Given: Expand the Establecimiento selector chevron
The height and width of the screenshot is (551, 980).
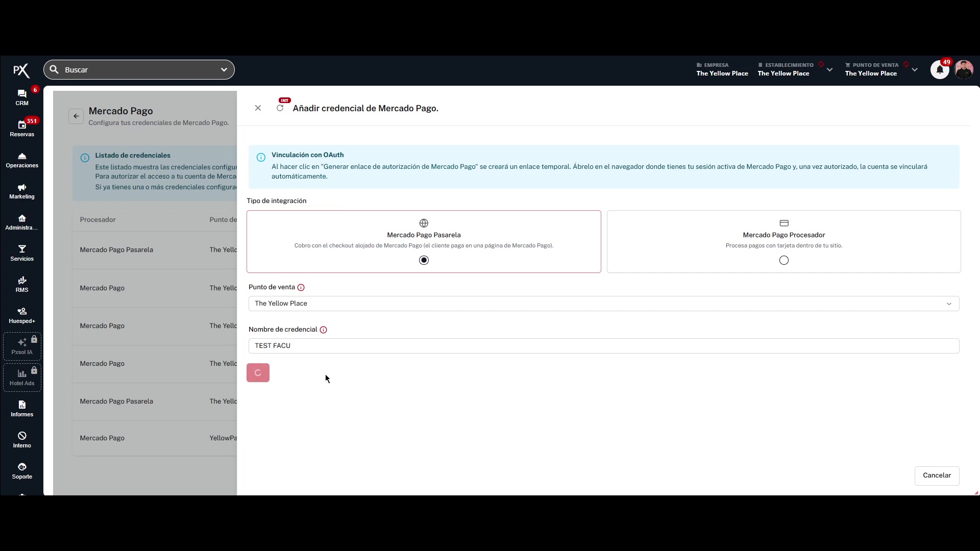Looking at the screenshot, I should tap(830, 70).
